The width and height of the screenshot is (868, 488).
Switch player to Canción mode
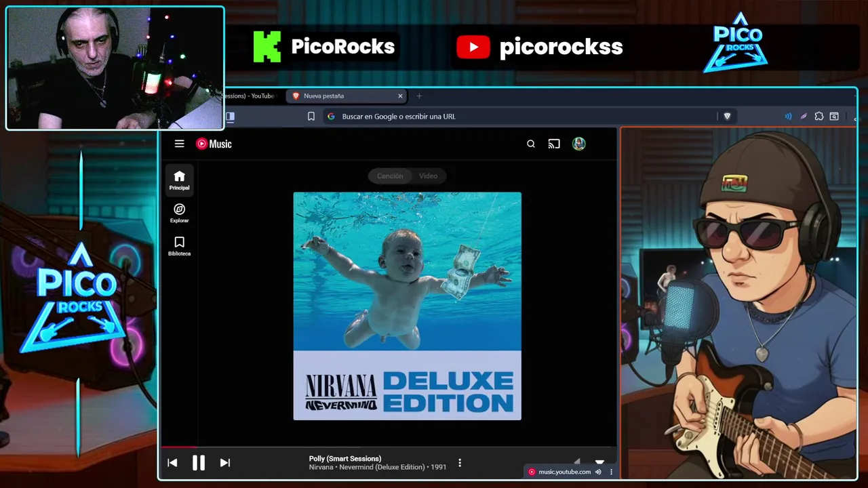pos(390,176)
